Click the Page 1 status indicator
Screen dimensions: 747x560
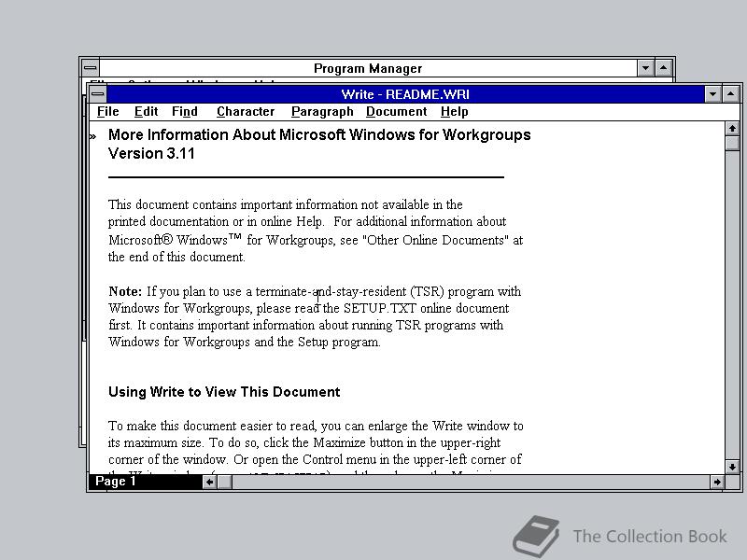(x=145, y=482)
